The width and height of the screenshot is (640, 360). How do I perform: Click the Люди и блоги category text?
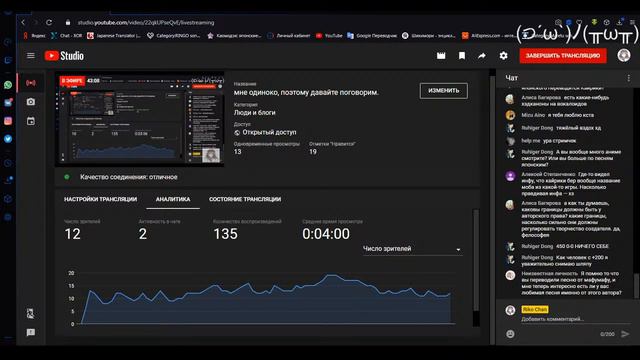coord(254,113)
